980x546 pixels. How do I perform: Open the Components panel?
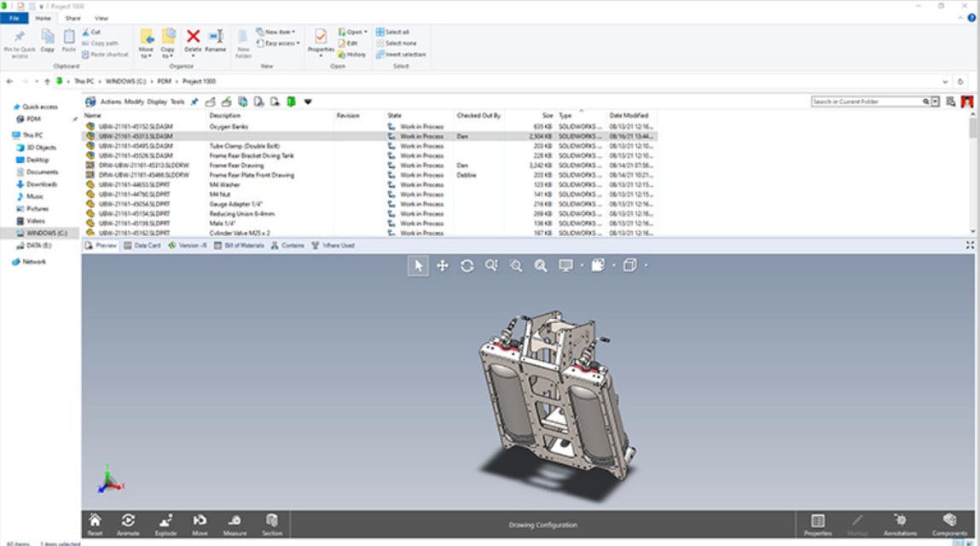click(949, 524)
